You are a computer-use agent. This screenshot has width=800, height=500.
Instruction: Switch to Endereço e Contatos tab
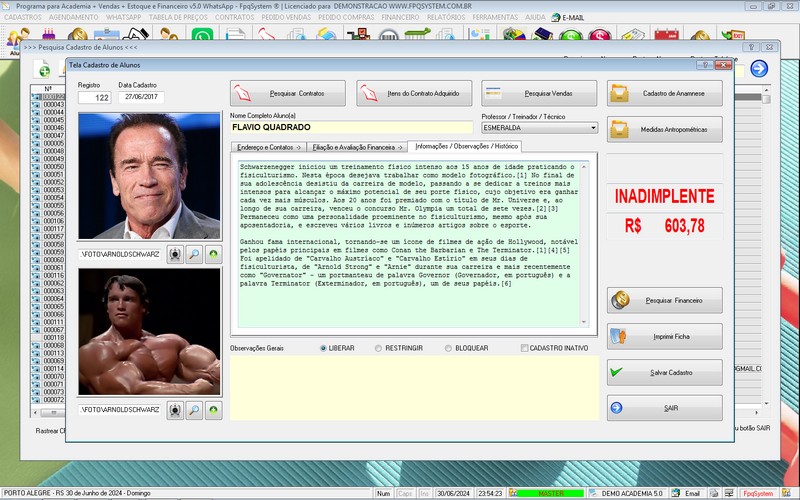268,147
